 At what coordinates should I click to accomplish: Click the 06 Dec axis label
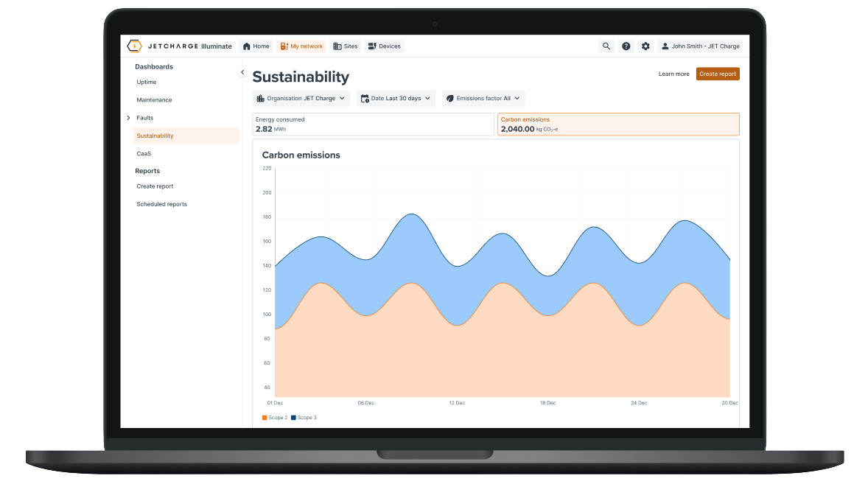click(x=366, y=403)
